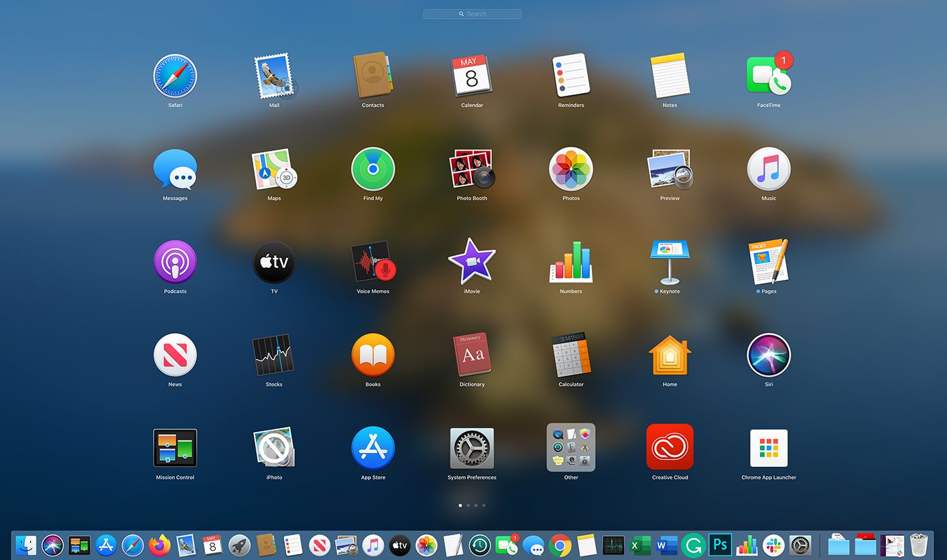Open System Preferences in Launchpad
This screenshot has width=947, height=560.
pos(472,447)
